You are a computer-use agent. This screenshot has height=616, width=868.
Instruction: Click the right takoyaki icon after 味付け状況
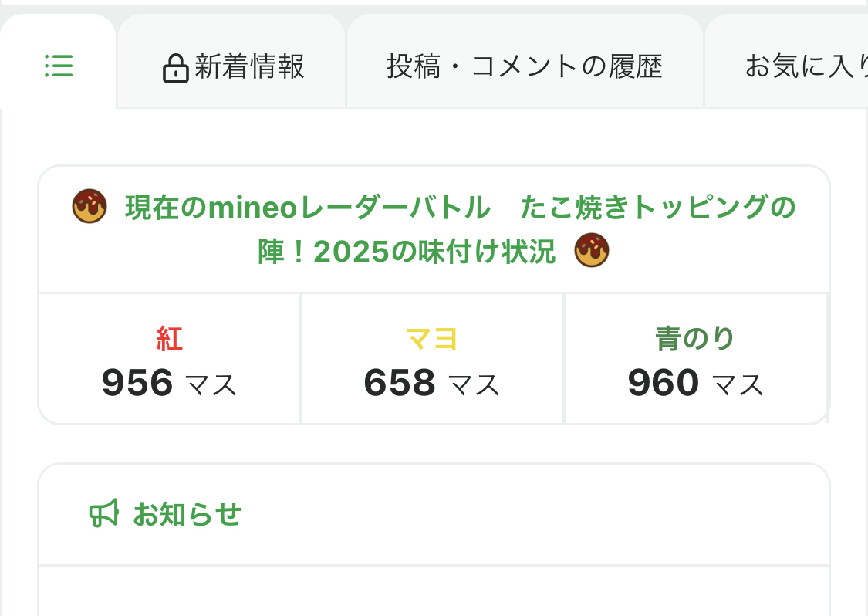(592, 251)
